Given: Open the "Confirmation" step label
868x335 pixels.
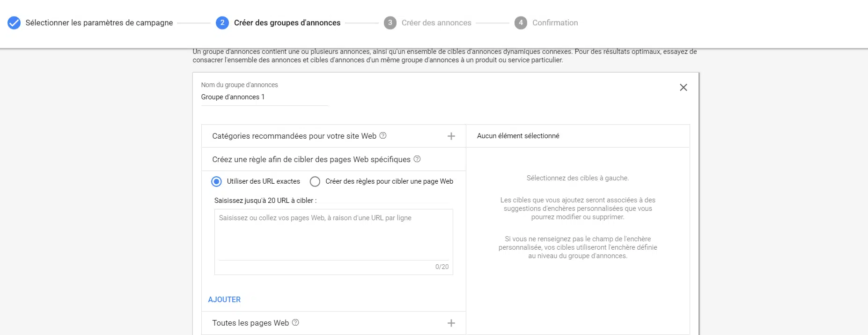Looking at the screenshot, I should [x=554, y=22].
